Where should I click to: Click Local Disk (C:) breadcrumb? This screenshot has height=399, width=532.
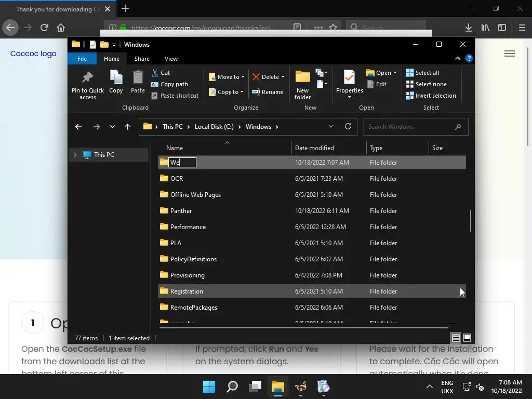pos(214,127)
